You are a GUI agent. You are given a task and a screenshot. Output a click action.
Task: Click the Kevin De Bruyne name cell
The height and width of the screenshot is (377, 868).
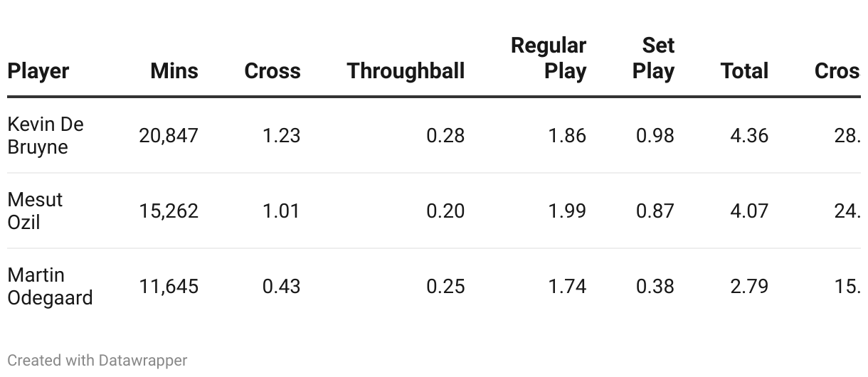coord(46,135)
